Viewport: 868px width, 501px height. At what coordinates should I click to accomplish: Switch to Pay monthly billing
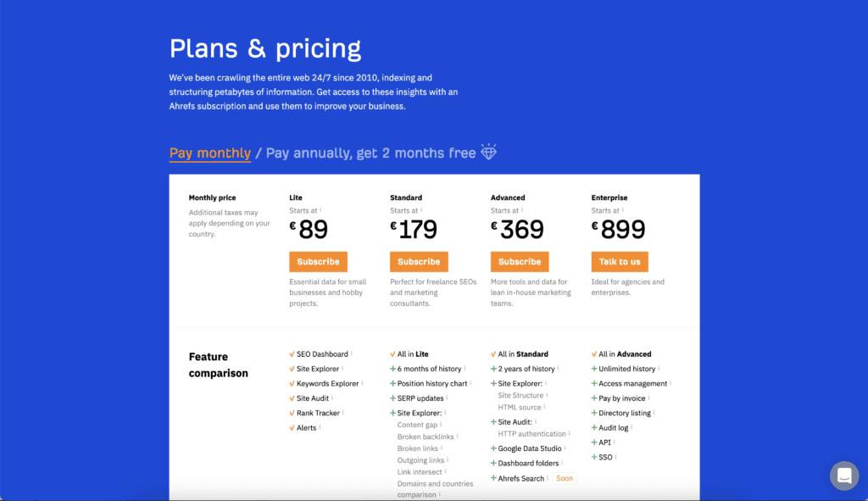point(210,153)
